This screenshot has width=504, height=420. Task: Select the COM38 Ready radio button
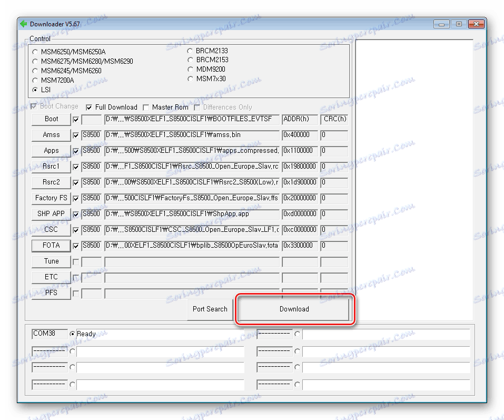72,334
